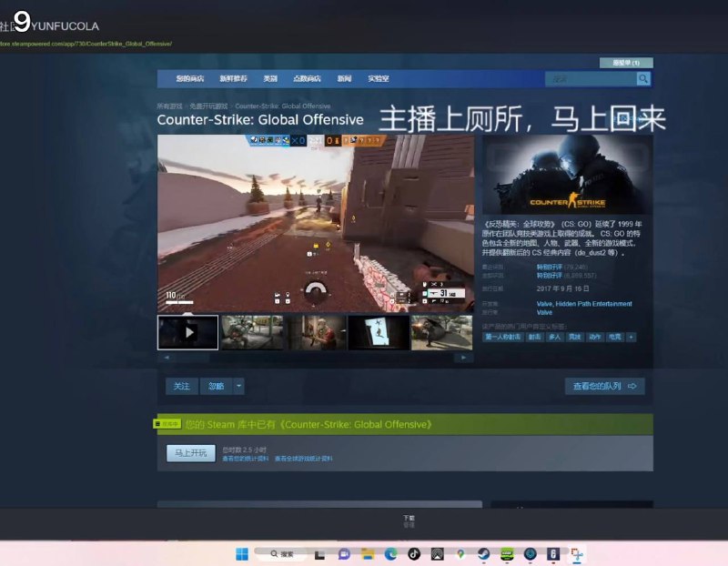Click the Counter-Strike header capsule image
The height and width of the screenshot is (566, 728).
pyautogui.click(x=567, y=175)
